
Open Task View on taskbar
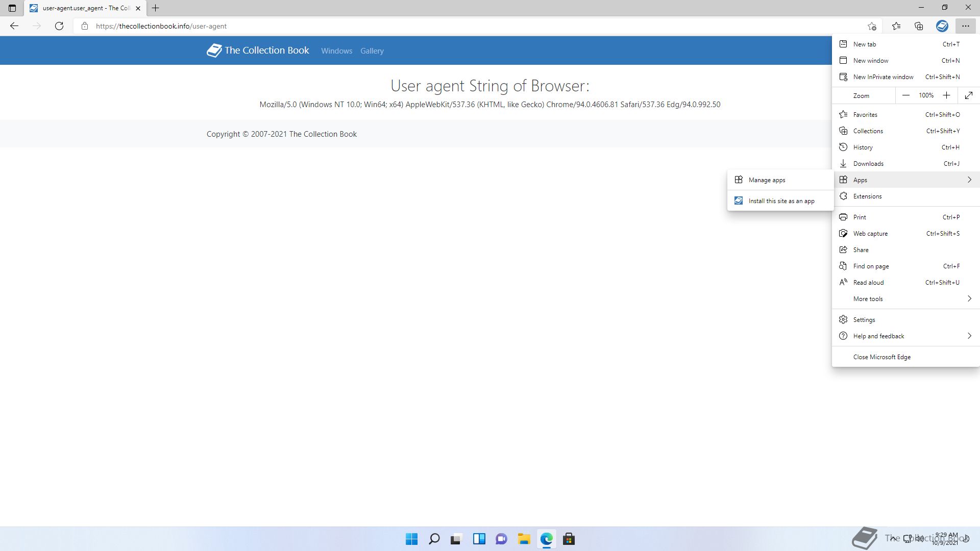click(456, 539)
